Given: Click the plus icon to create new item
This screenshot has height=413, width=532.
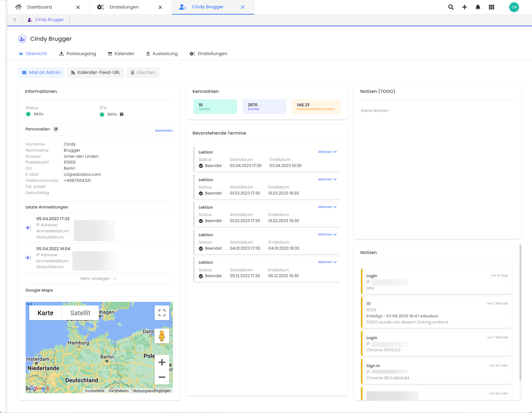Looking at the screenshot, I should tap(465, 7).
